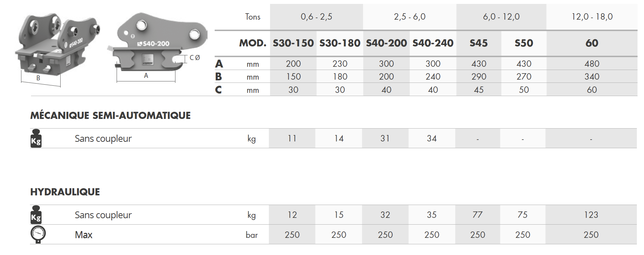Screen dimensions: 644x255
Task: Click the HYDRAULIQUE section heading
Action: point(65,192)
